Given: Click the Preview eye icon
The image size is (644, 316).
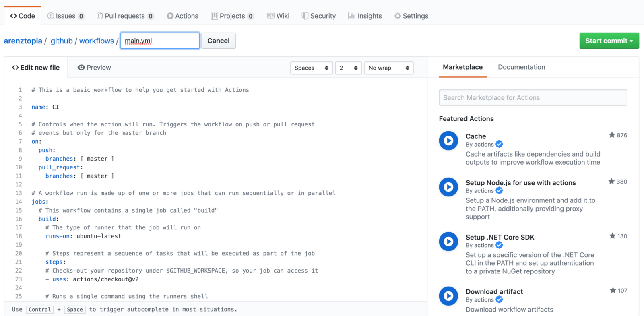Looking at the screenshot, I should point(81,68).
